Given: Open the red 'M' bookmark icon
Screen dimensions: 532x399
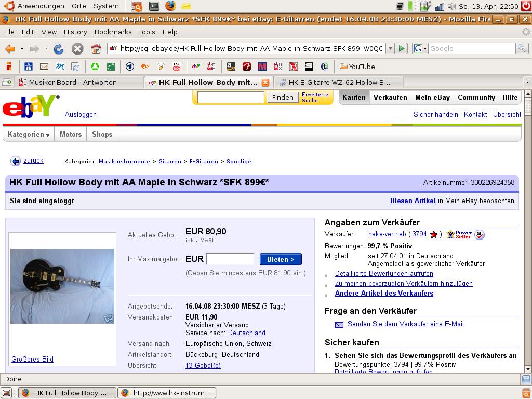Looking at the screenshot, I should tap(262, 66).
